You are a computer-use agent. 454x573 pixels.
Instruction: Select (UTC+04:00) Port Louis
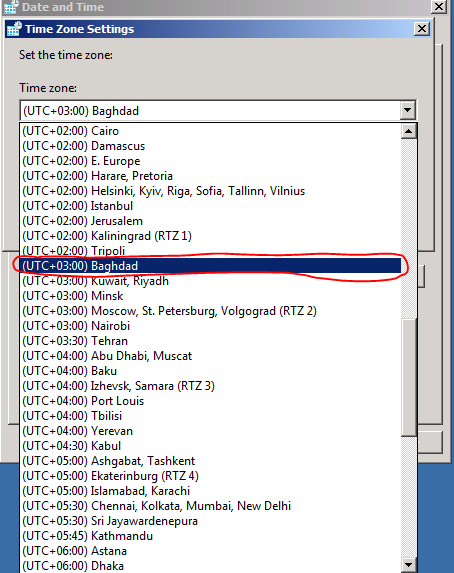click(211, 401)
